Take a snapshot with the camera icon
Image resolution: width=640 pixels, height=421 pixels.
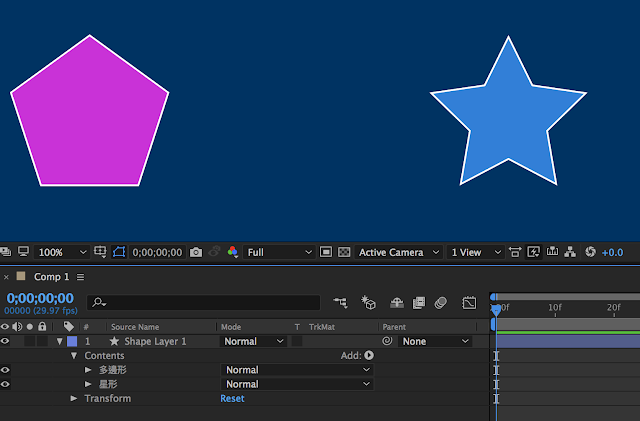196,252
